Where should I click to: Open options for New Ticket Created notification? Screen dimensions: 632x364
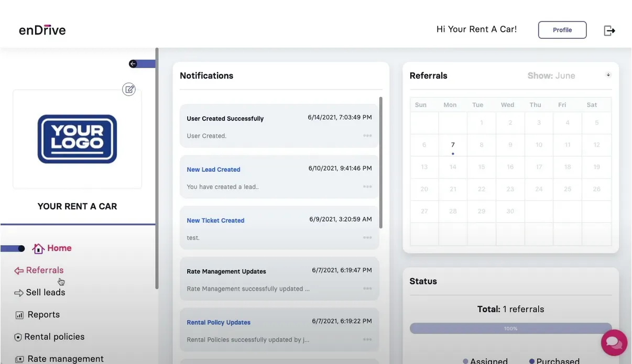tap(367, 237)
